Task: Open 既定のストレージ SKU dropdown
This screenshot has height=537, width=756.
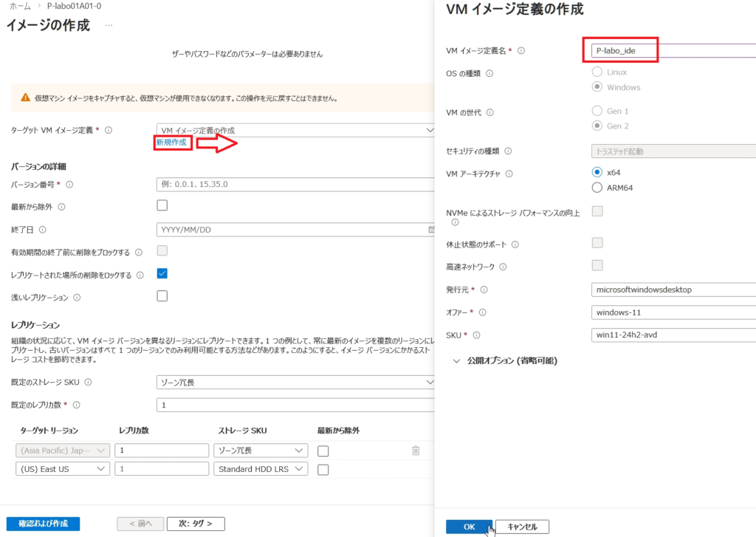Action: pyautogui.click(x=295, y=383)
